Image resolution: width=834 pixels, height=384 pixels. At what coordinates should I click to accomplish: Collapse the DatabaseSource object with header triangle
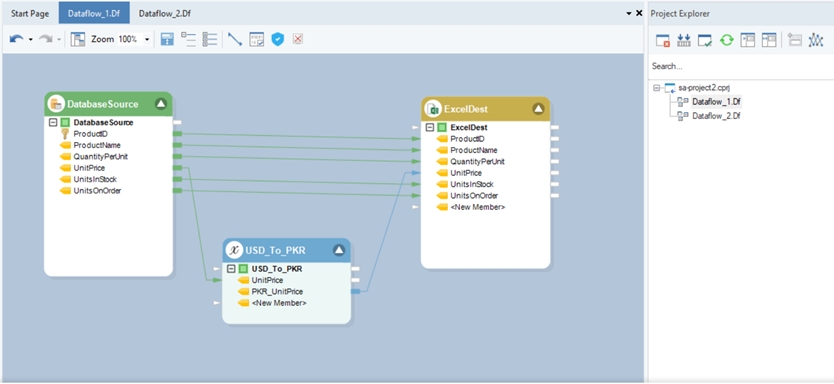click(x=161, y=104)
